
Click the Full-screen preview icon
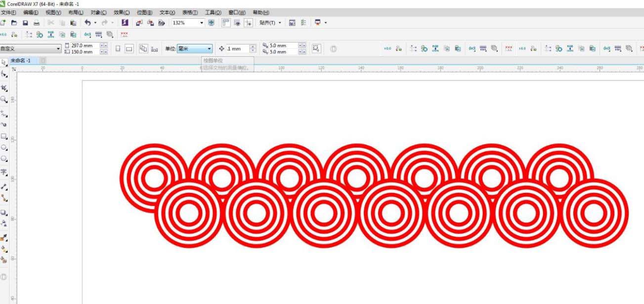212,23
